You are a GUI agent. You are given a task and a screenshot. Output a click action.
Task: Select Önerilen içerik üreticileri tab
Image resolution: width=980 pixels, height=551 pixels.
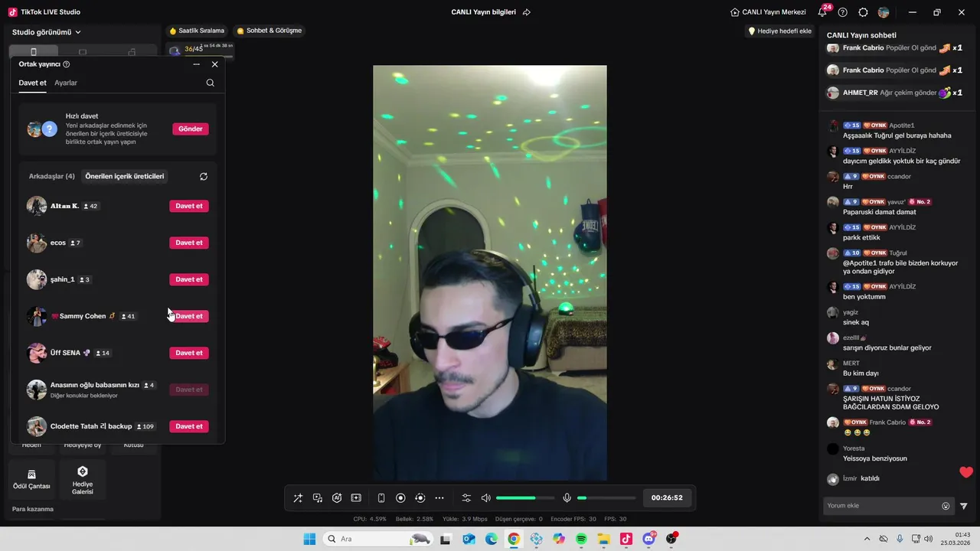point(125,176)
